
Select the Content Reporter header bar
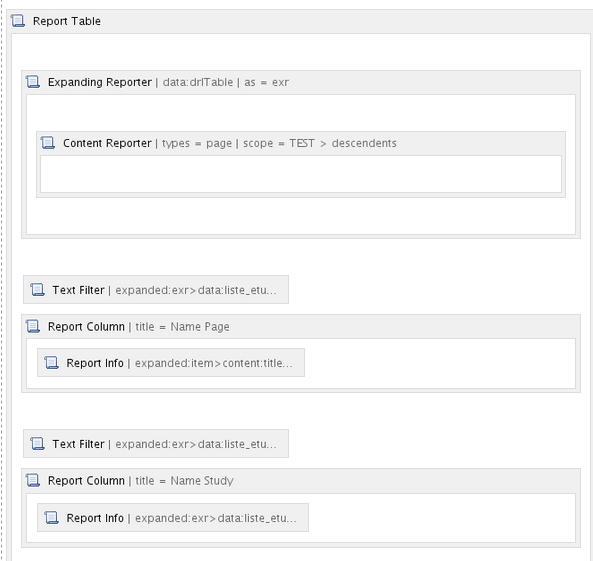point(301,143)
